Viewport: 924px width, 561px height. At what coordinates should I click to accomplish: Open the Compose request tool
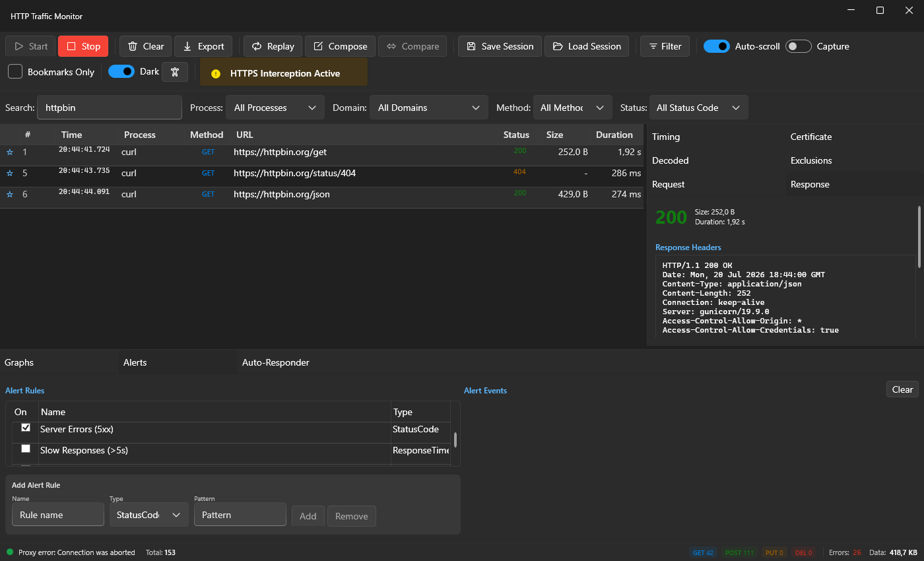pyautogui.click(x=340, y=46)
